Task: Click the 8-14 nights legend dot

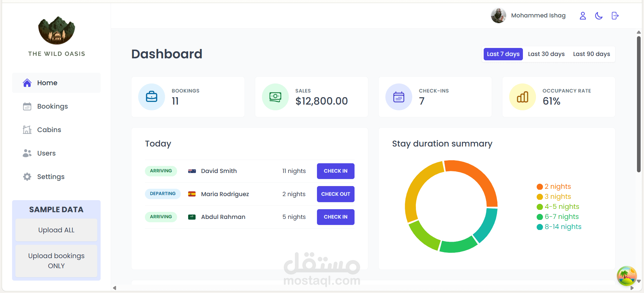Action: pyautogui.click(x=540, y=227)
